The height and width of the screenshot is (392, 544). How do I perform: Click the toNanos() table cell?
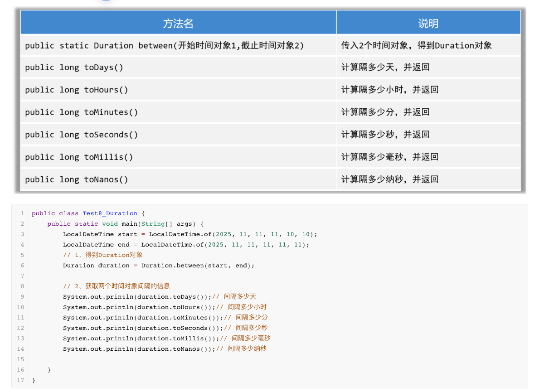[77, 179]
